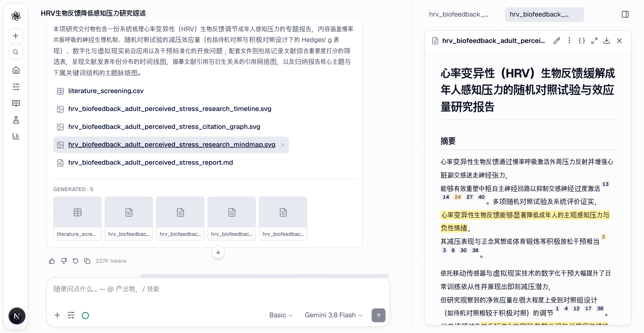Open user avatar N profile
This screenshot has height=333, width=644.
click(x=17, y=316)
